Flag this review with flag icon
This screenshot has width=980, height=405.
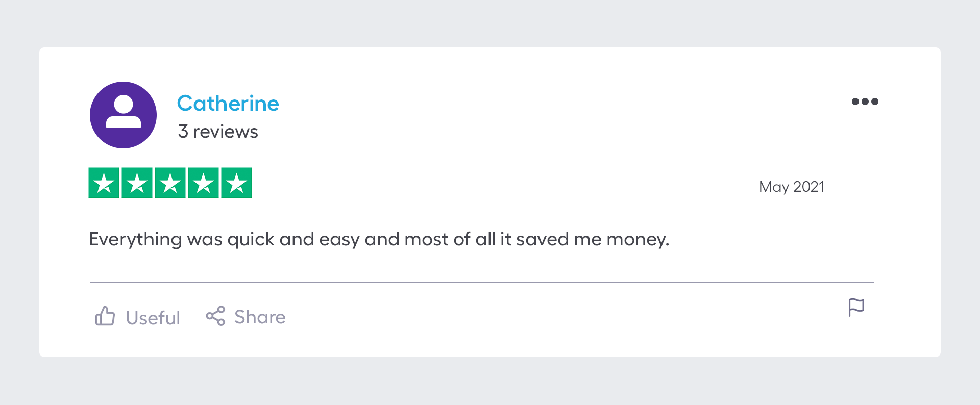point(856,307)
